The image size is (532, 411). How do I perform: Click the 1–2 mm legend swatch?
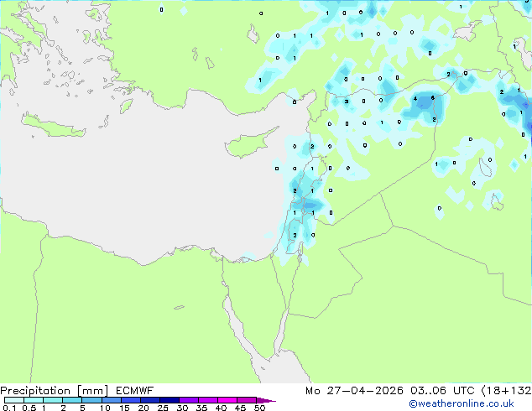coord(53,400)
